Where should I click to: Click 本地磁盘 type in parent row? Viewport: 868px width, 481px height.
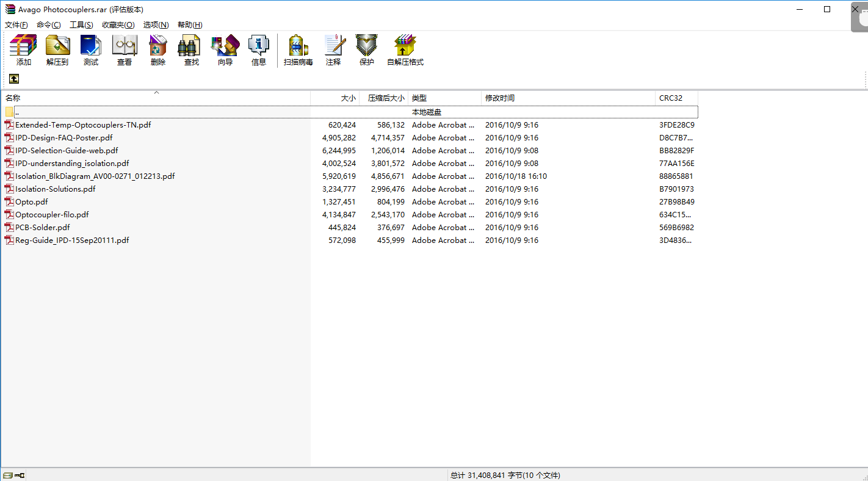427,112
